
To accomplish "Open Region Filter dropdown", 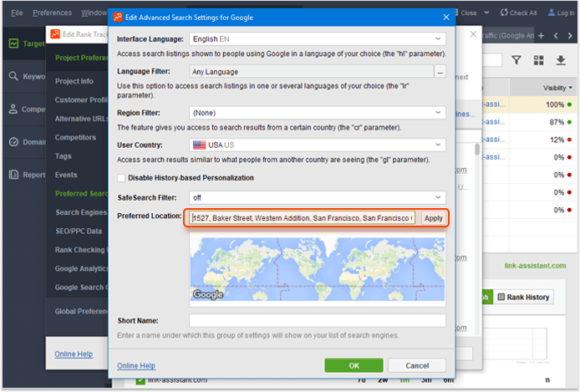I will tap(318, 113).
